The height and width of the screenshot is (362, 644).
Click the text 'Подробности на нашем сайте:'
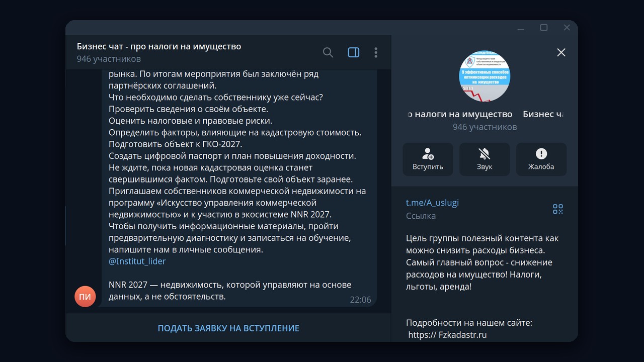[469, 323]
